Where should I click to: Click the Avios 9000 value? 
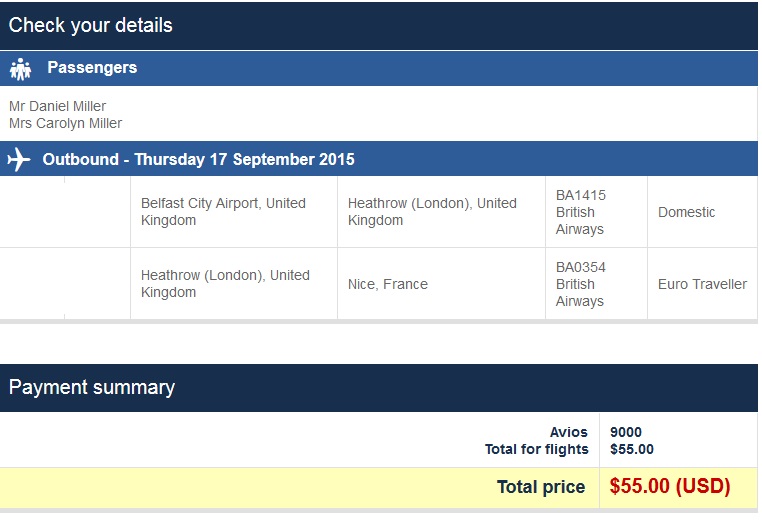tap(626, 433)
